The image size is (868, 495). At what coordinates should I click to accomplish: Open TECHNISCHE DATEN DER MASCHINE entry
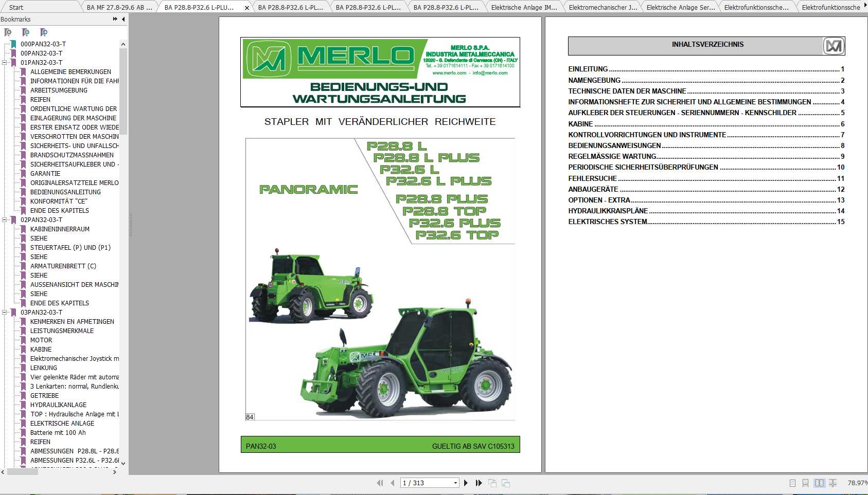pyautogui.click(x=706, y=91)
